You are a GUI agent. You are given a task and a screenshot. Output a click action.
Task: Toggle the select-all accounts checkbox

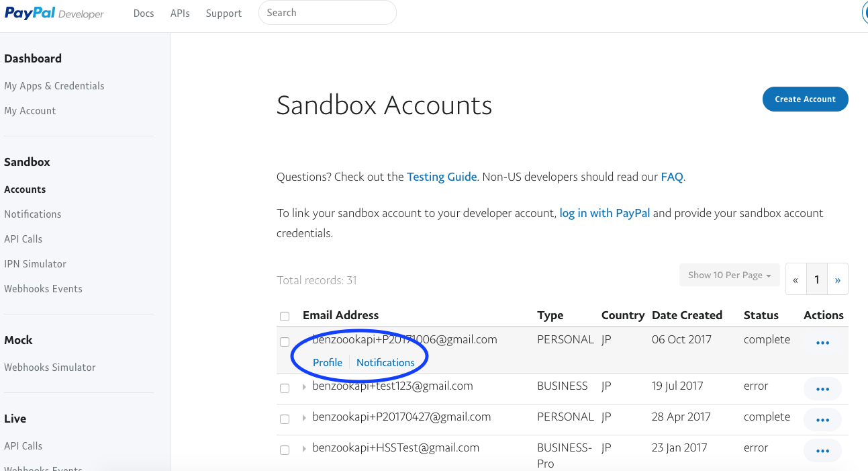point(285,316)
